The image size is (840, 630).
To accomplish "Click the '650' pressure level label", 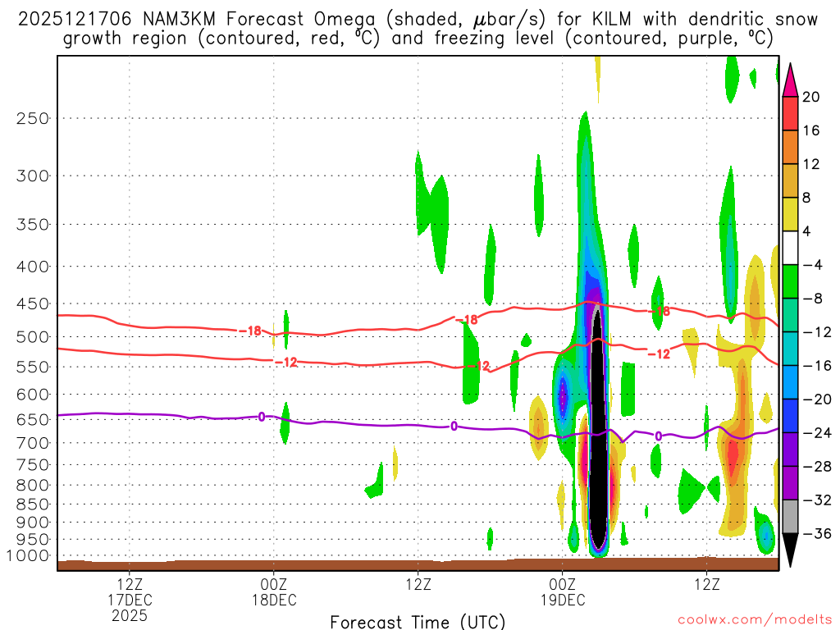I will (33, 419).
